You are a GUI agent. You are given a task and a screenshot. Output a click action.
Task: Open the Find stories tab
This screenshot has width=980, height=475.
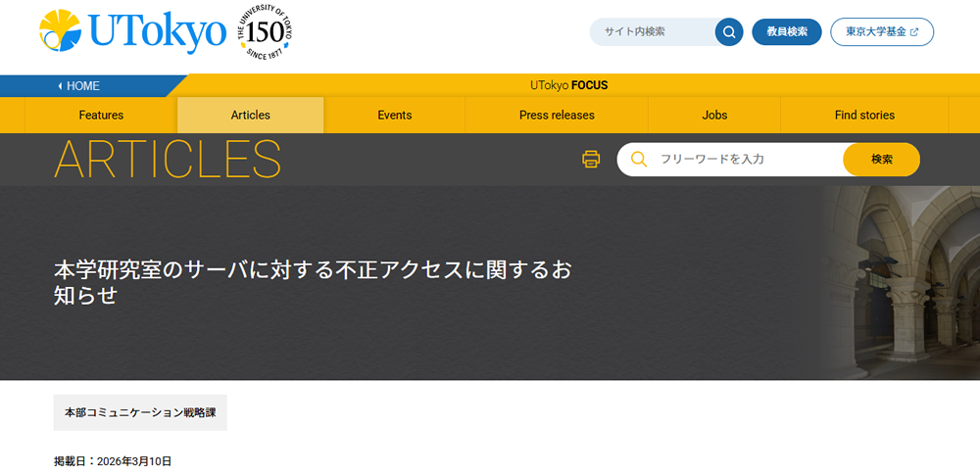864,115
